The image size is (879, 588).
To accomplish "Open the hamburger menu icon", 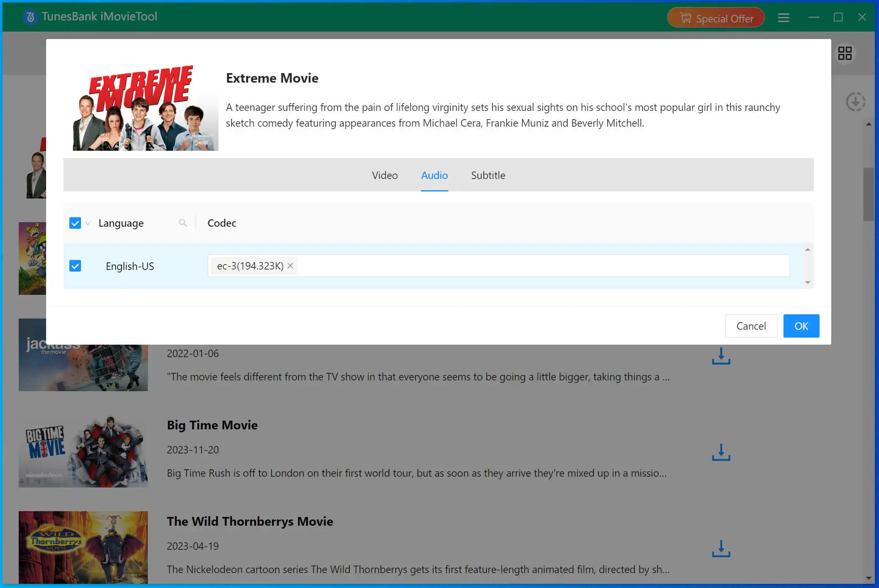I will tap(783, 17).
